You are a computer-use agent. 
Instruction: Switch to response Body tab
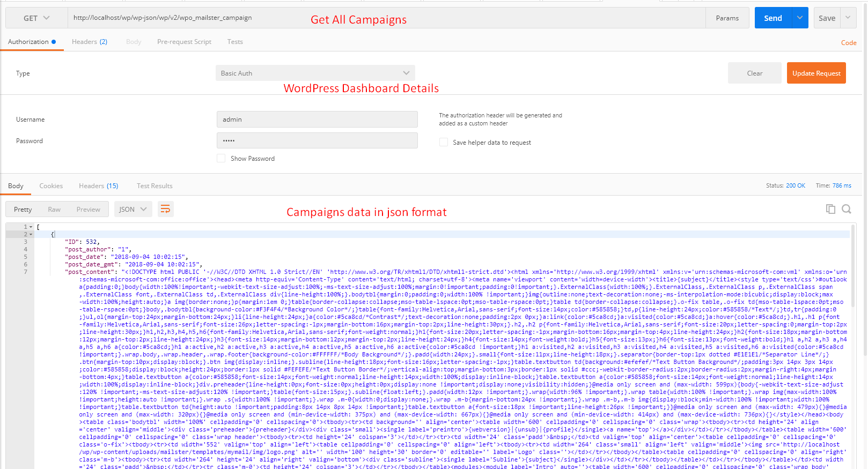click(16, 186)
